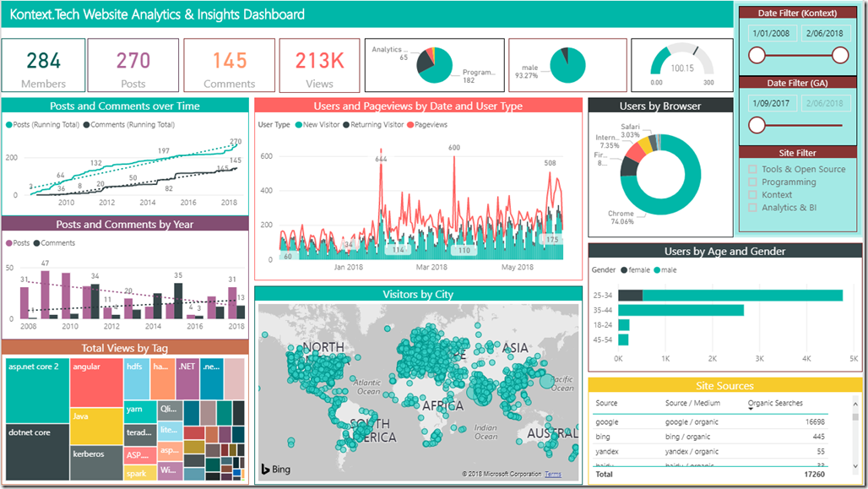Click the sort arrow under Organic Searches
This screenshot has width=868, height=489.
[x=750, y=409]
